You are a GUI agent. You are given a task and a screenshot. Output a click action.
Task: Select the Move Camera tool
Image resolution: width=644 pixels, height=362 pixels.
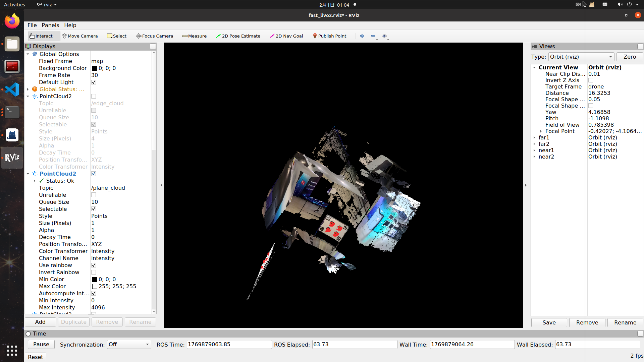80,36
